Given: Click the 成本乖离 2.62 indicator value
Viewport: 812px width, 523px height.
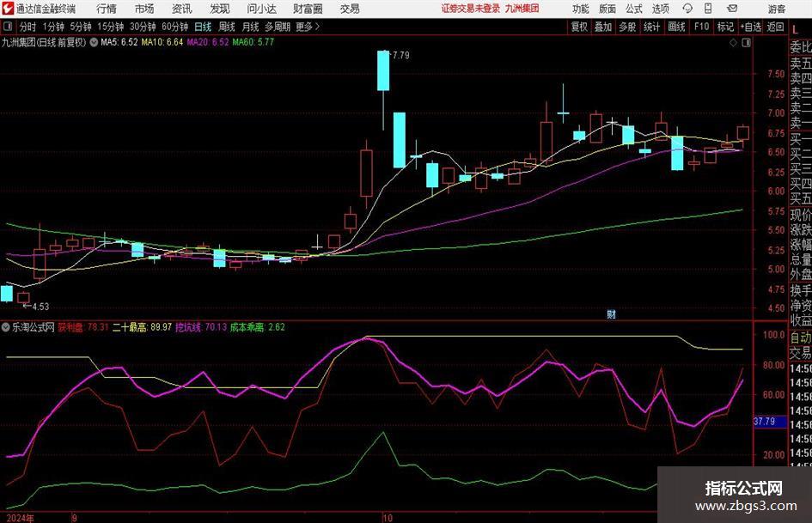Looking at the screenshot, I should tap(258, 327).
